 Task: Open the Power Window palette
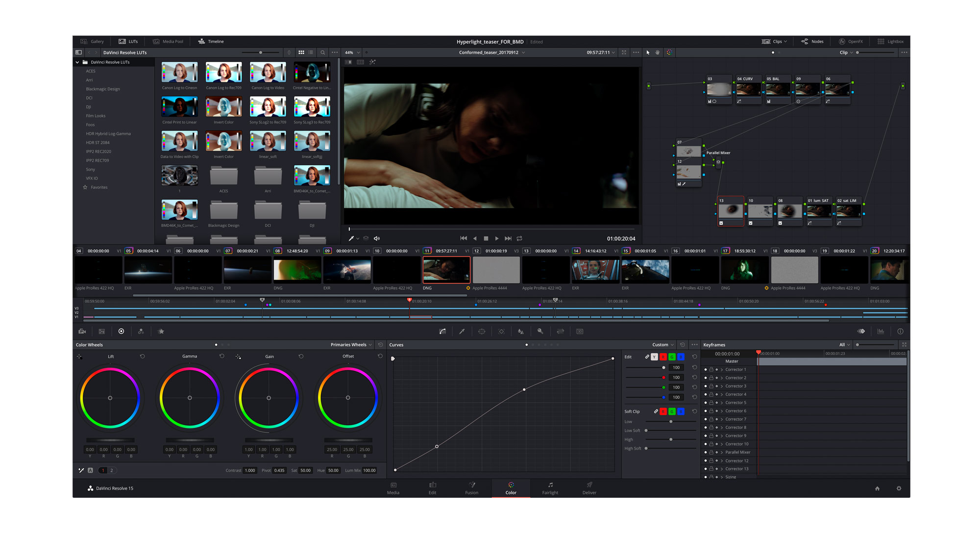(x=482, y=331)
